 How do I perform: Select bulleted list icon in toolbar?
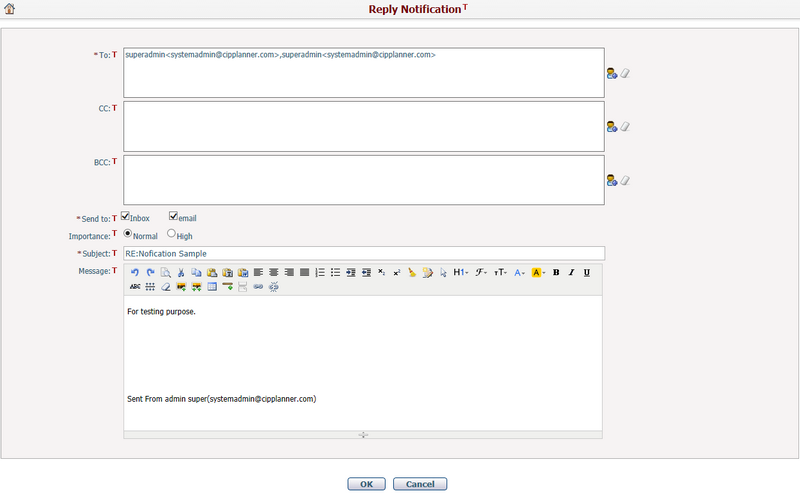(x=335, y=272)
